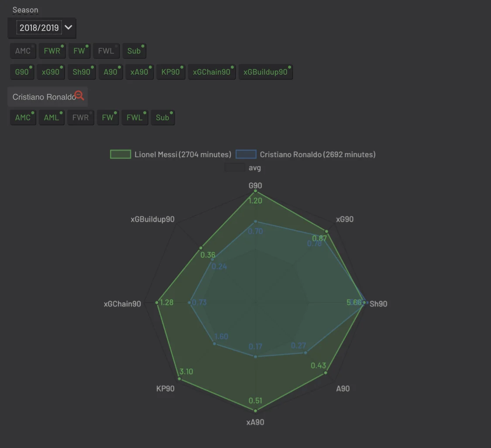Toggle Messi's FWR position filter

[52, 51]
